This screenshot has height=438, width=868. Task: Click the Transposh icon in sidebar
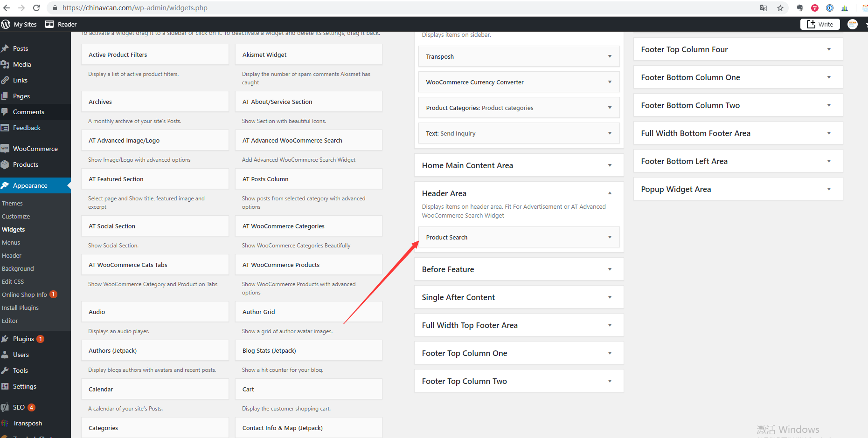pos(5,423)
